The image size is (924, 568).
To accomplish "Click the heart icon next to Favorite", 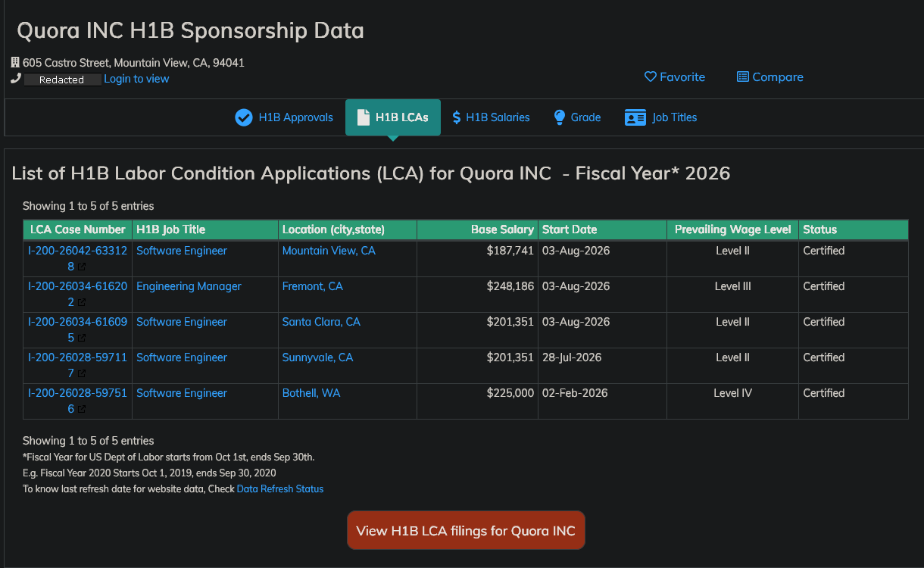I will point(650,77).
